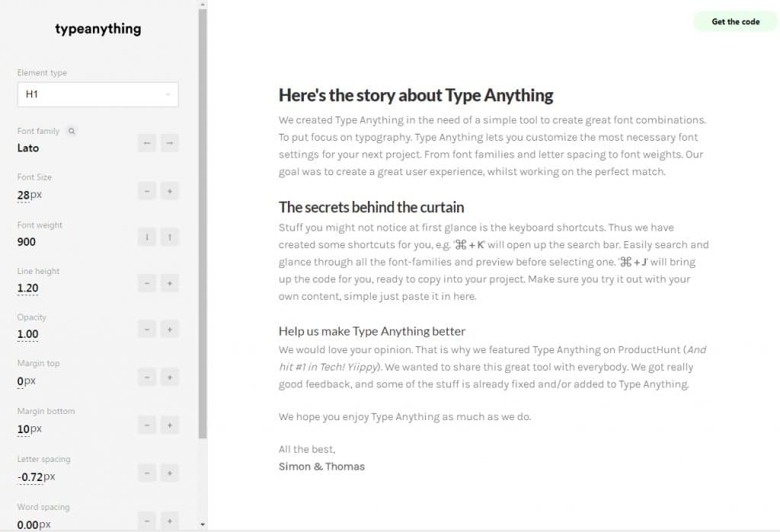
Task: Increase letter spacing plus button
Action: point(170,473)
